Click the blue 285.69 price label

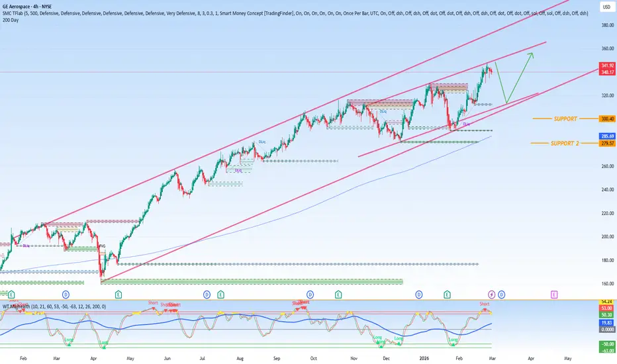607,136
